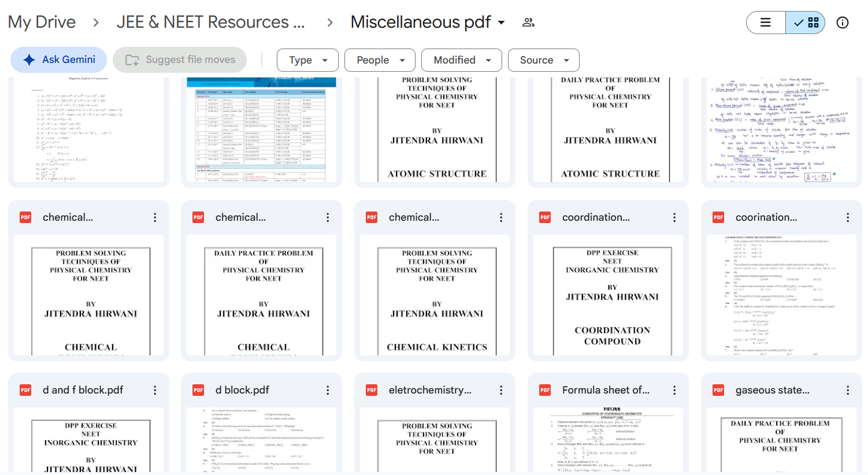Viewport: 868px width, 475px height.
Task: Open more actions for gaseous state... file
Action: point(848,390)
